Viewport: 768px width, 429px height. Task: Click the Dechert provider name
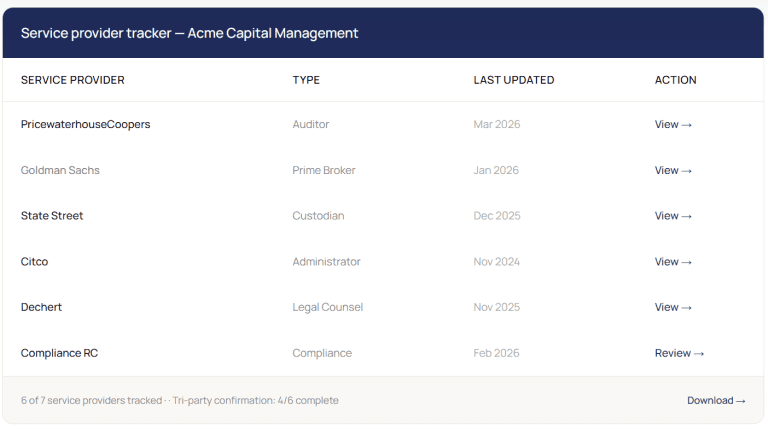(41, 307)
